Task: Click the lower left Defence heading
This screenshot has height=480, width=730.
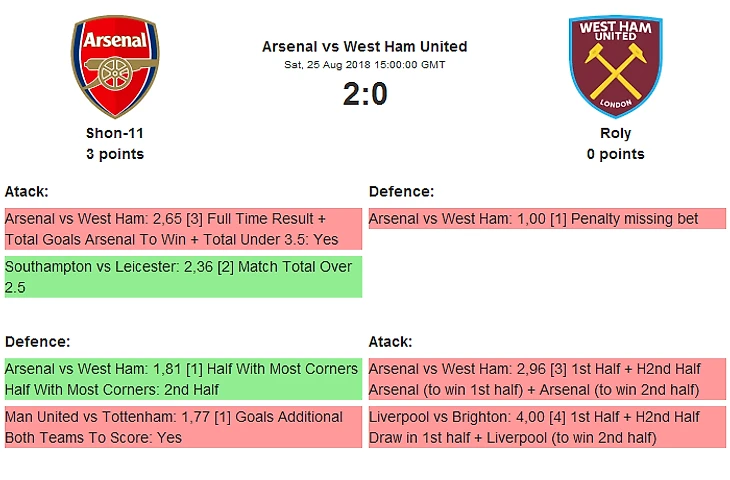Action: [x=37, y=341]
